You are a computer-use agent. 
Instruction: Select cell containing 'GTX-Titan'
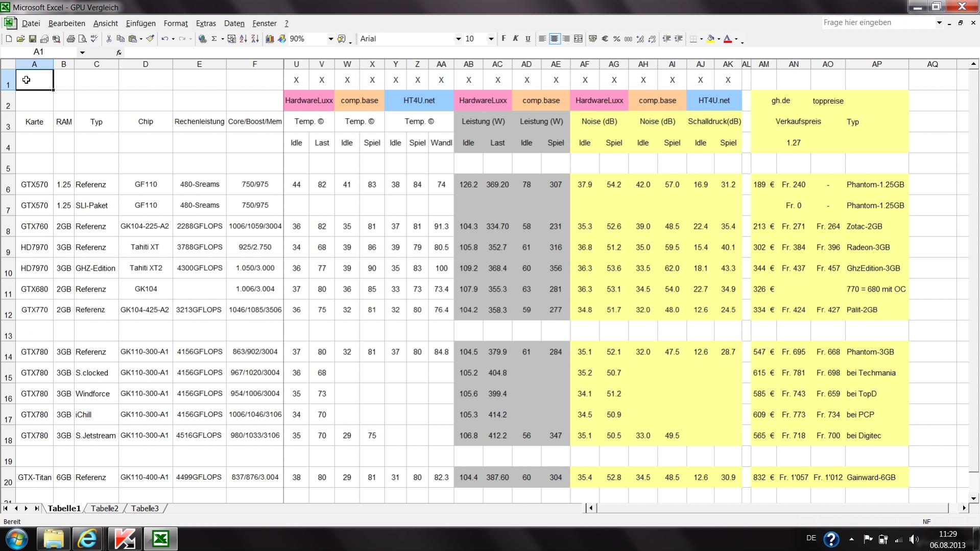(x=35, y=477)
